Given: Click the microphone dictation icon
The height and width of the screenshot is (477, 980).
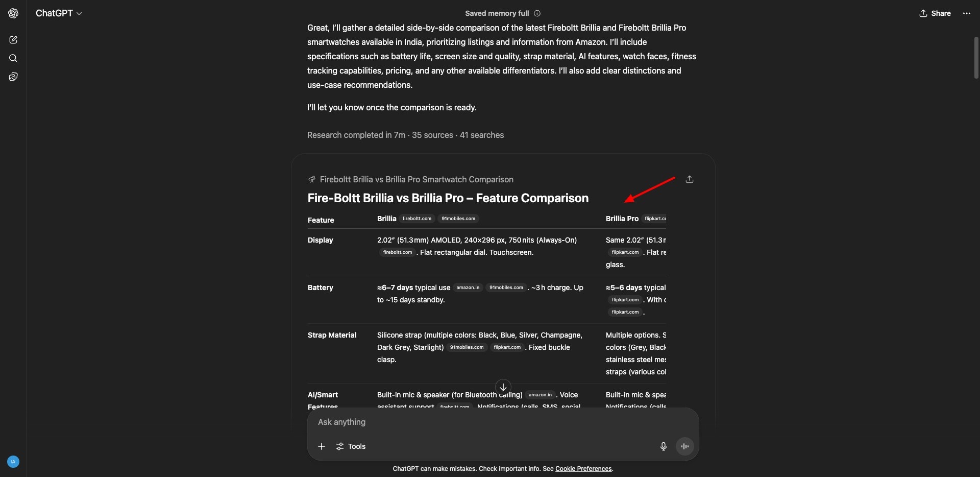Looking at the screenshot, I should coord(663,446).
